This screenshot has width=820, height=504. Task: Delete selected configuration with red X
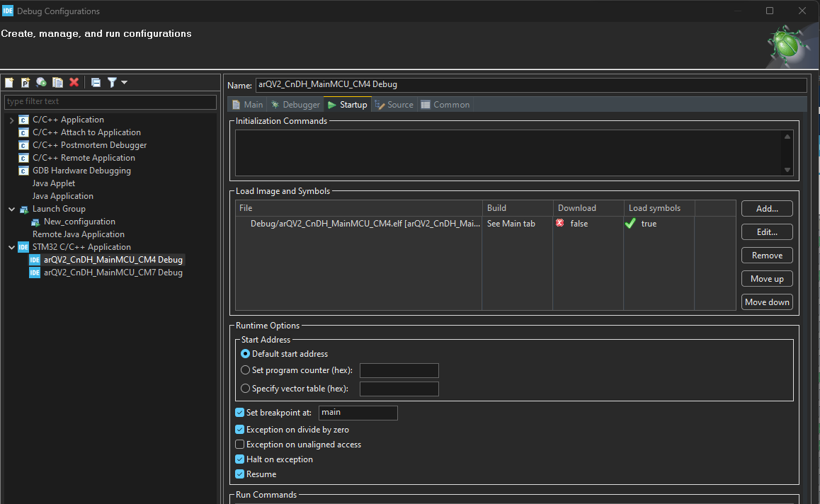point(74,83)
